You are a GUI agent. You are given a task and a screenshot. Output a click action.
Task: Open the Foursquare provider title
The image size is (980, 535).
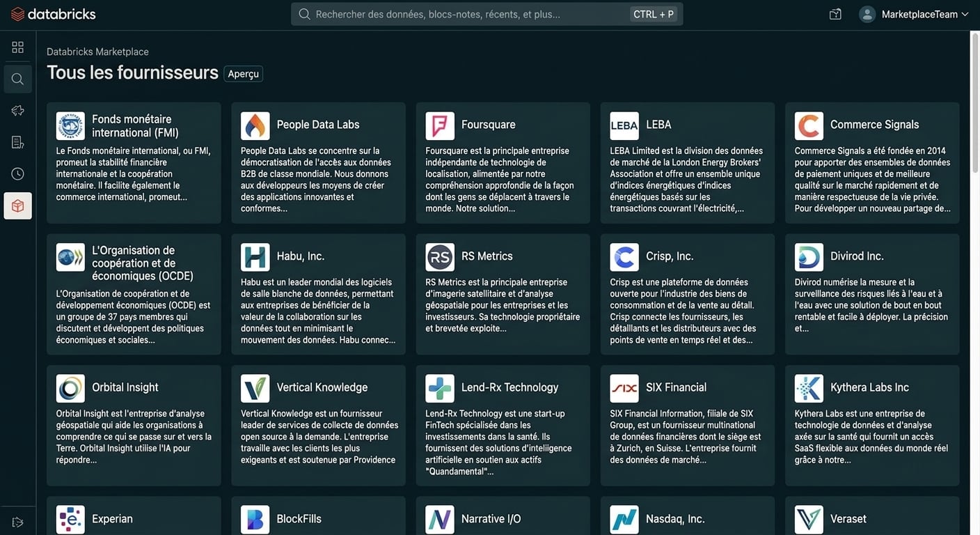489,125
